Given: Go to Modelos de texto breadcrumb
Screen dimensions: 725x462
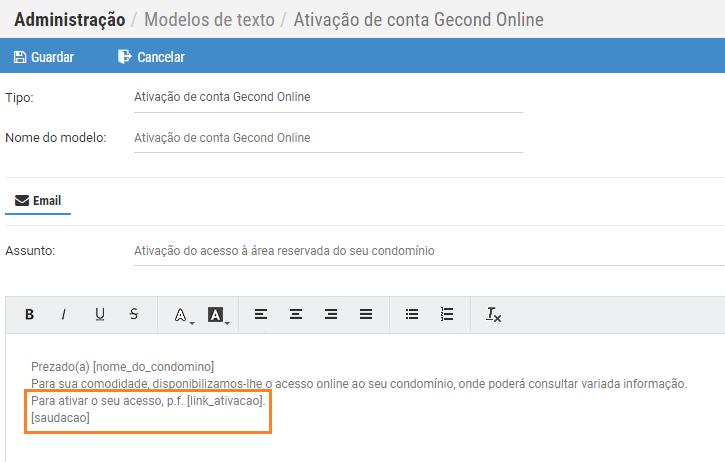Looking at the screenshot, I should (209, 19).
